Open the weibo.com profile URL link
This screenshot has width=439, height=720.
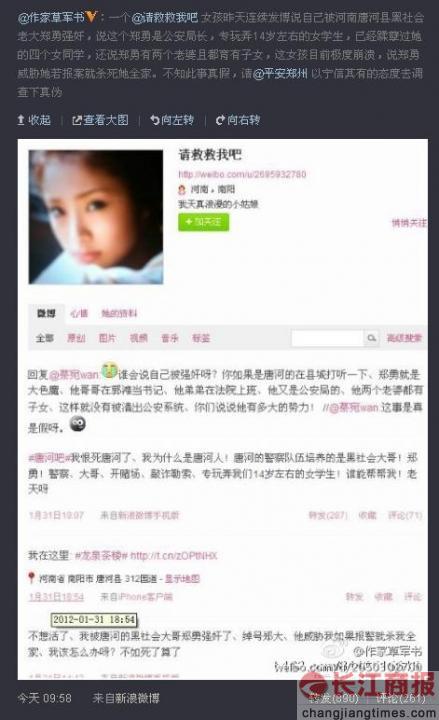pyautogui.click(x=242, y=174)
